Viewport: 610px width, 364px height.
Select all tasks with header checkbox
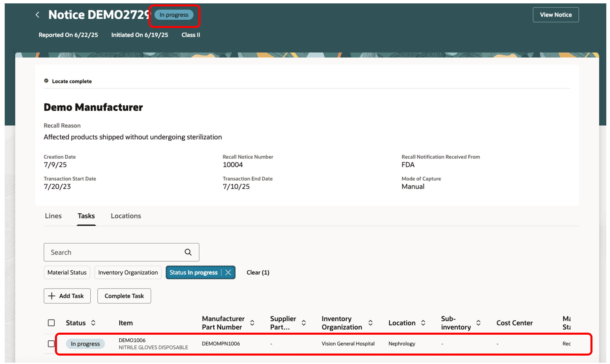(x=51, y=323)
